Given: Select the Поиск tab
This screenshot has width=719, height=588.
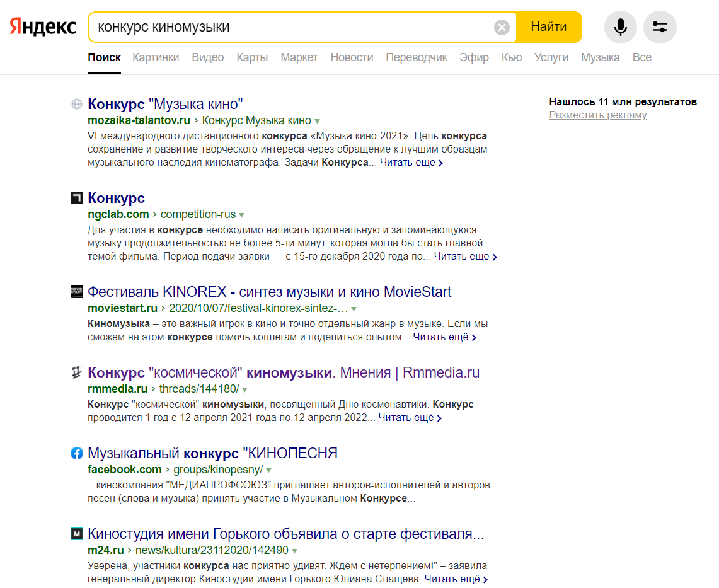Looking at the screenshot, I should (104, 57).
